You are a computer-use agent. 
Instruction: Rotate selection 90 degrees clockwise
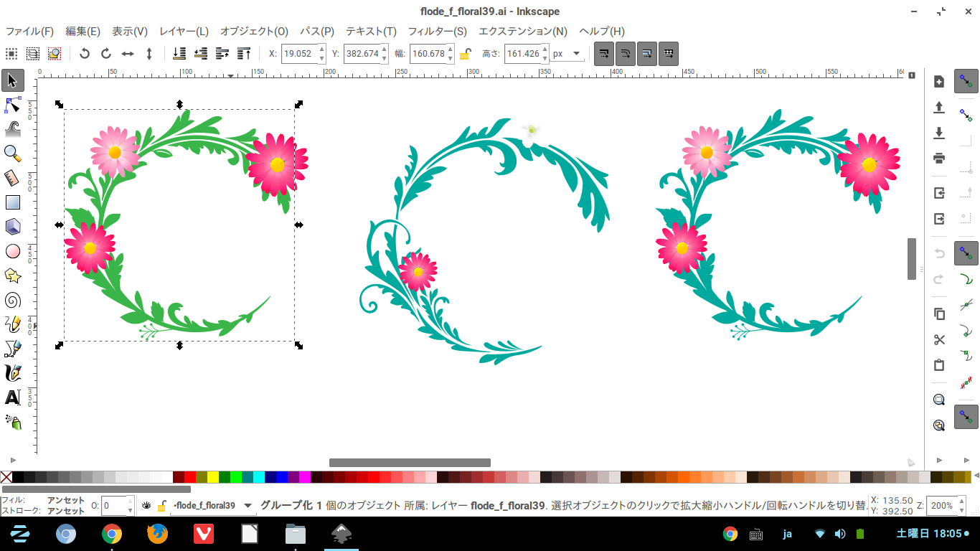[106, 54]
